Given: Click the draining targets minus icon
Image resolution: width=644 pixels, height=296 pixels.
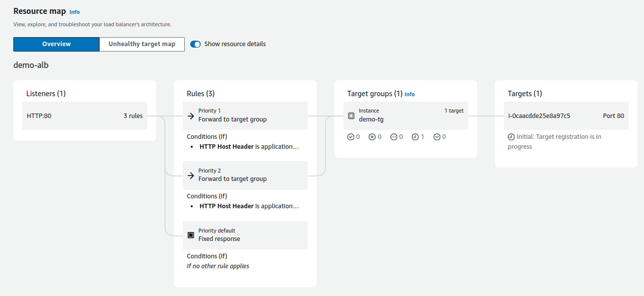Looking at the screenshot, I should 437,137.
